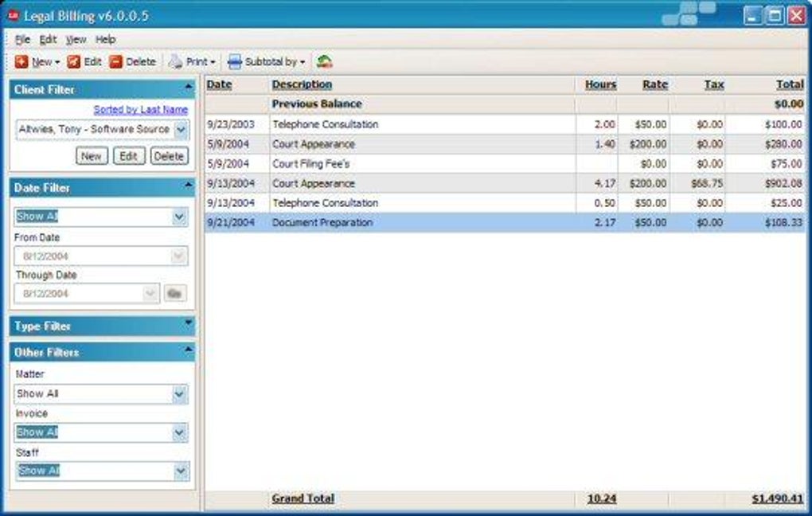Sort by the Date column header
This screenshot has width=812, height=516.
(219, 84)
